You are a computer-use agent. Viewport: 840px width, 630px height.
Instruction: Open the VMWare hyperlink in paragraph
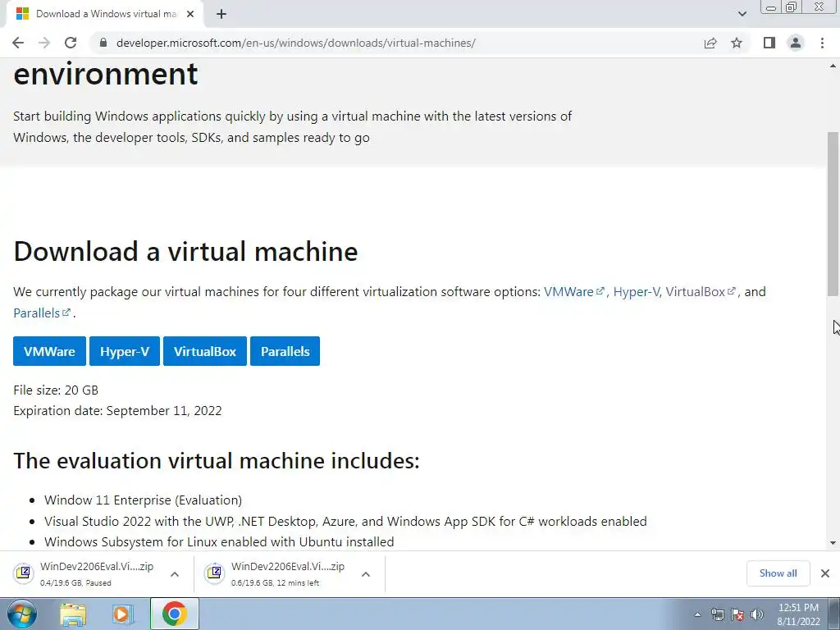pyautogui.click(x=573, y=292)
